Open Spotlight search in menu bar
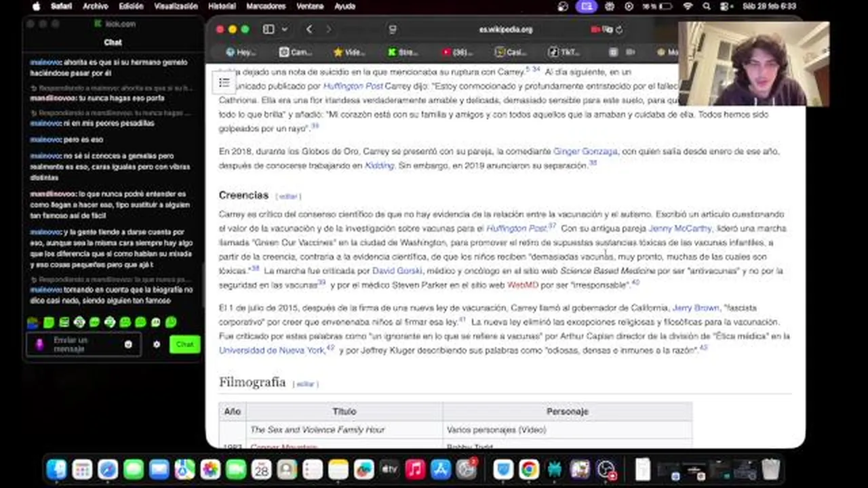This screenshot has width=868, height=488. coord(707,6)
